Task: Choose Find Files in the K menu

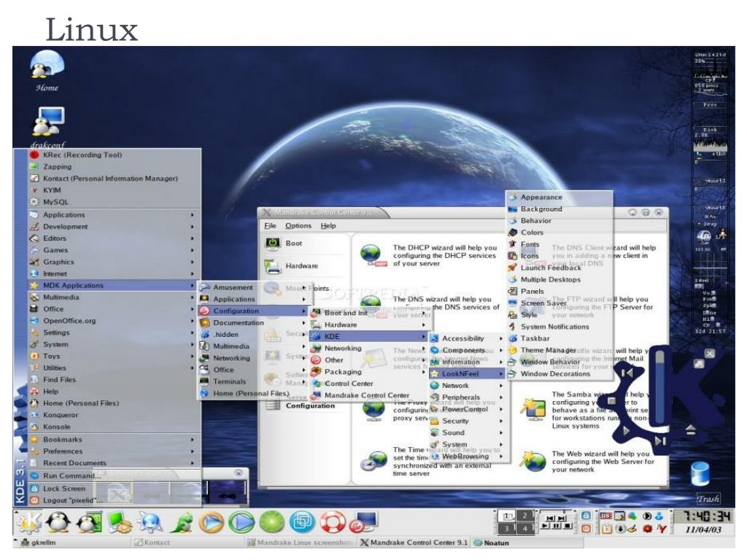Action: tap(115, 379)
